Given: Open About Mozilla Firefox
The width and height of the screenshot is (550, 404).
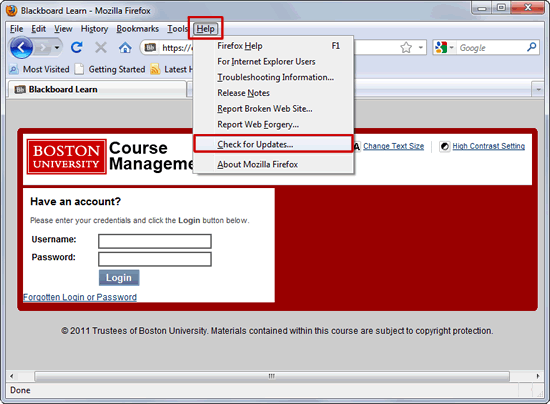Looking at the screenshot, I should [x=273, y=164].
